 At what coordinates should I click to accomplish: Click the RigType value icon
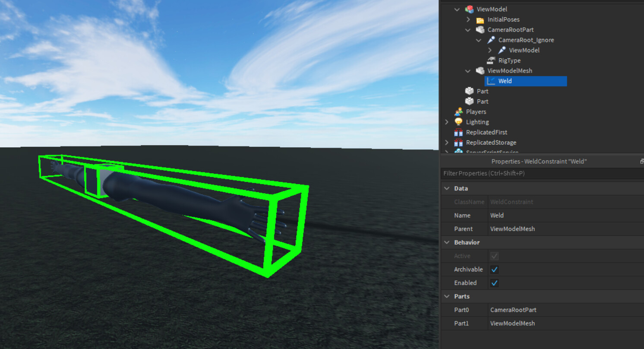coord(491,60)
